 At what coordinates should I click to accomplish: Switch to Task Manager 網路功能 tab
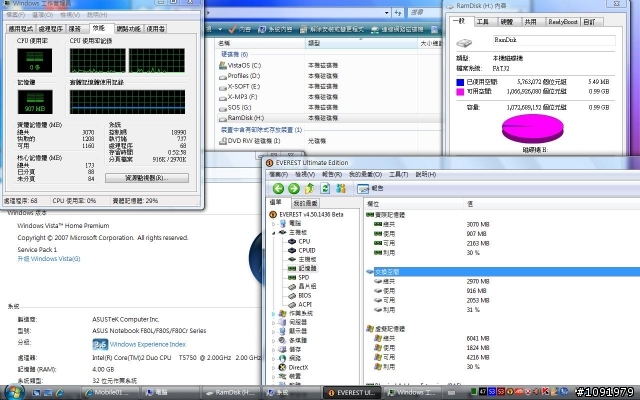coord(129,29)
